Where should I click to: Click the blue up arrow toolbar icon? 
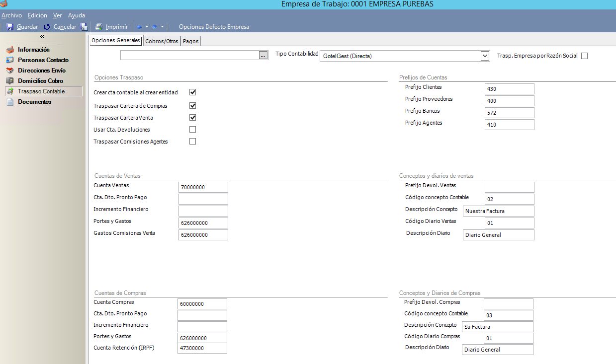tap(139, 27)
